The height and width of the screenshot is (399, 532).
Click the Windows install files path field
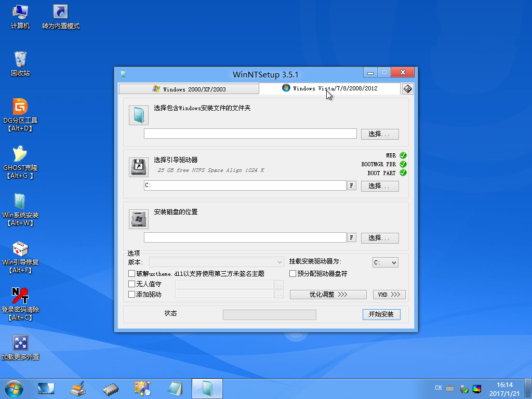click(x=250, y=134)
